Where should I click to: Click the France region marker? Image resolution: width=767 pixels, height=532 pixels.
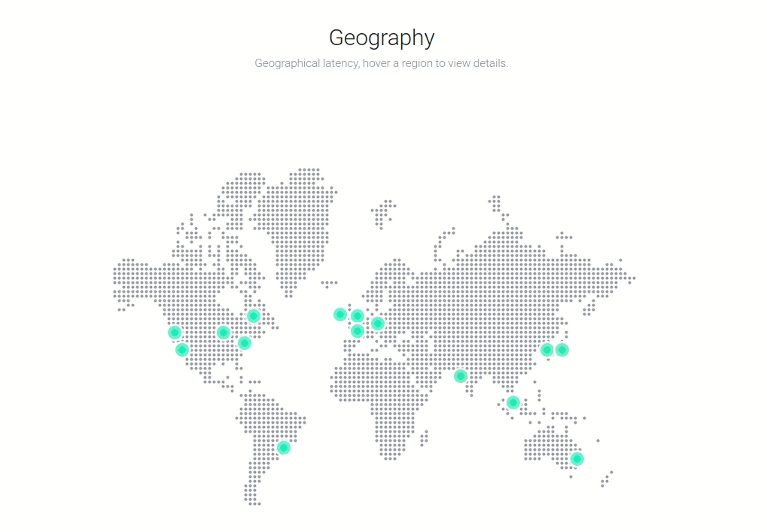tap(357, 332)
